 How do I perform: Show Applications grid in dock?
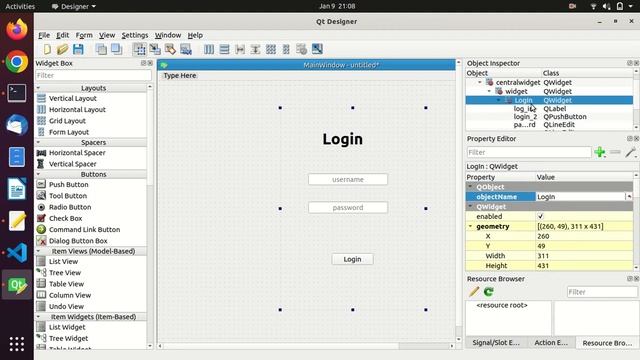pyautogui.click(x=17, y=344)
